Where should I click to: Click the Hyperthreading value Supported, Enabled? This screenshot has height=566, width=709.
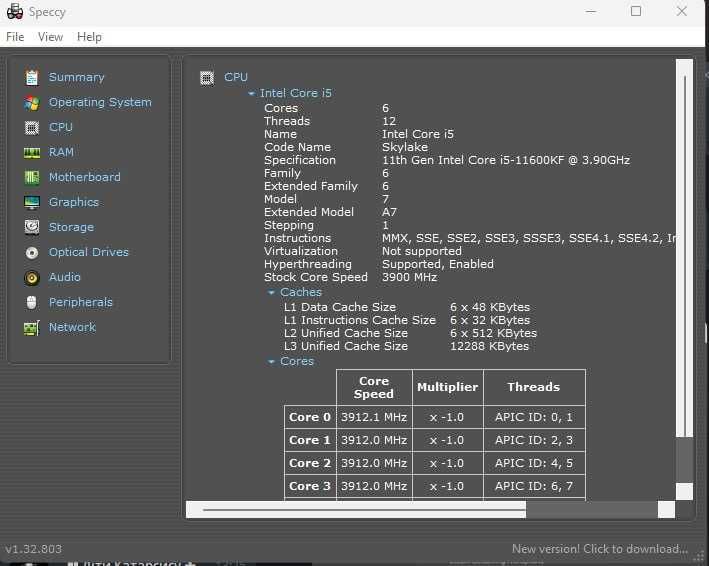click(438, 264)
